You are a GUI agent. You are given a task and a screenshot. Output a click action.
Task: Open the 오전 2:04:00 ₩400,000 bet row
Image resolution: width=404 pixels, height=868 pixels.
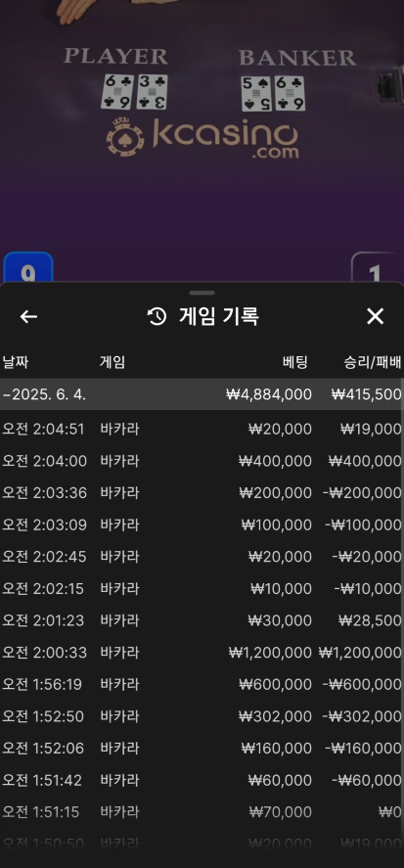tap(202, 461)
